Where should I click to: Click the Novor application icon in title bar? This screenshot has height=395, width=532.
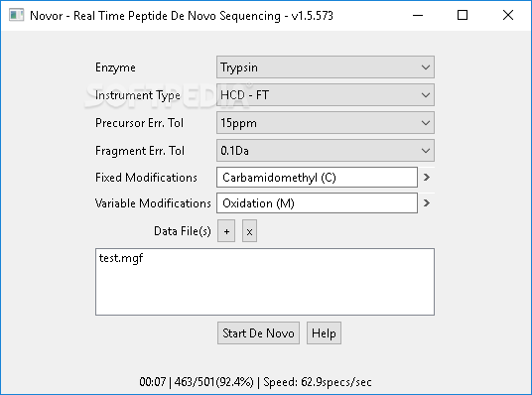click(16, 15)
